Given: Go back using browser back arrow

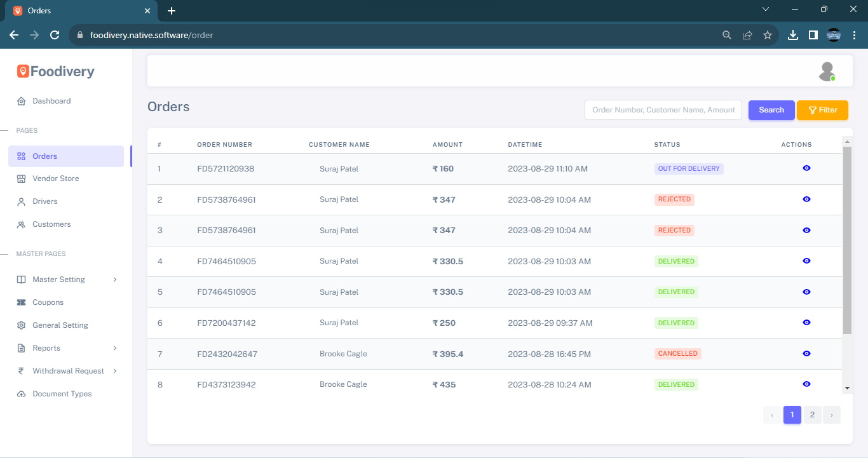Looking at the screenshot, I should pos(14,35).
